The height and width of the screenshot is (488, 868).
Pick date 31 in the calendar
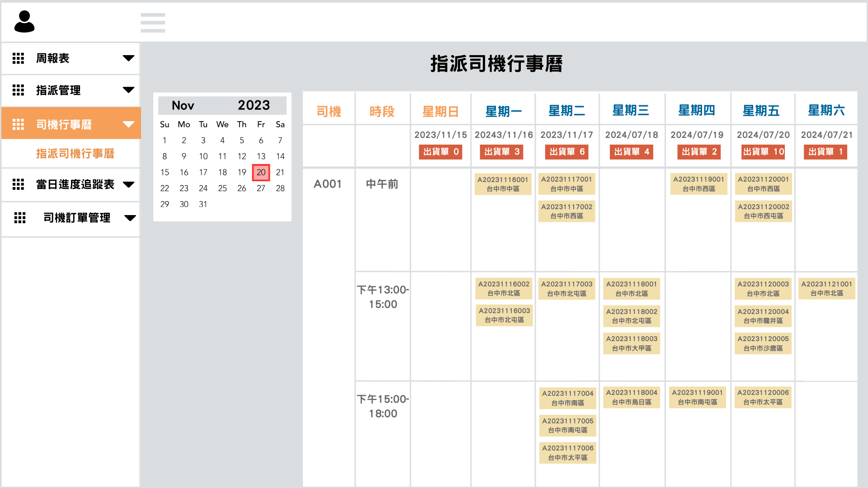click(203, 204)
